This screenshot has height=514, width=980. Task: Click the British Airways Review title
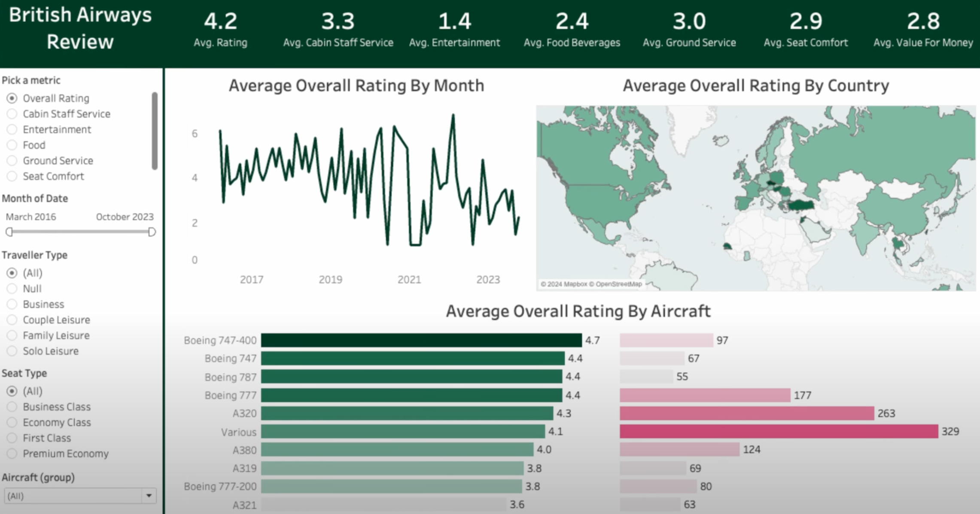point(80,28)
